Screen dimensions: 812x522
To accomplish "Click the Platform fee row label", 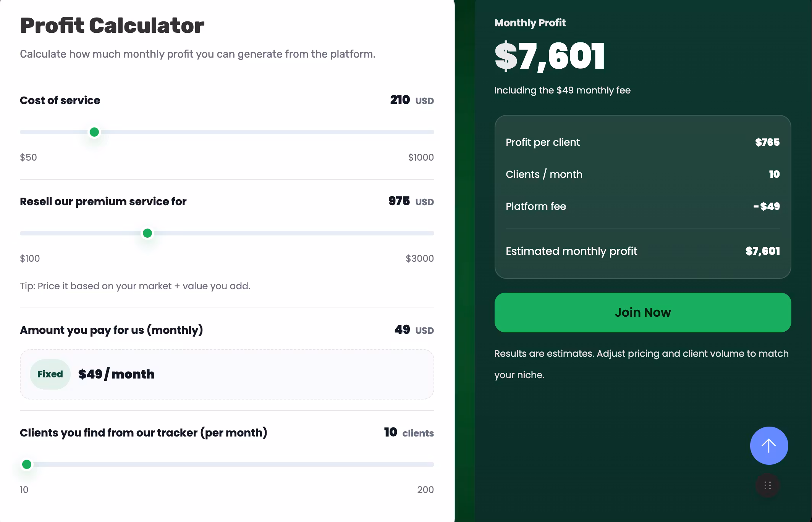I will click(x=535, y=206).
